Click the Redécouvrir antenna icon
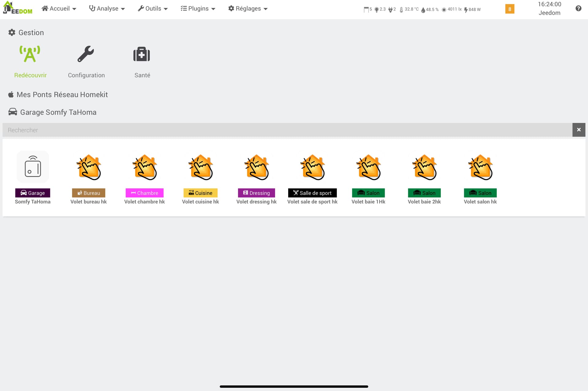 click(30, 55)
